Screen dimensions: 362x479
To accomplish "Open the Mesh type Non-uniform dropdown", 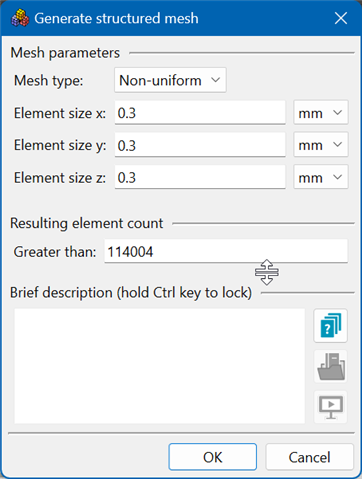I will [170, 80].
